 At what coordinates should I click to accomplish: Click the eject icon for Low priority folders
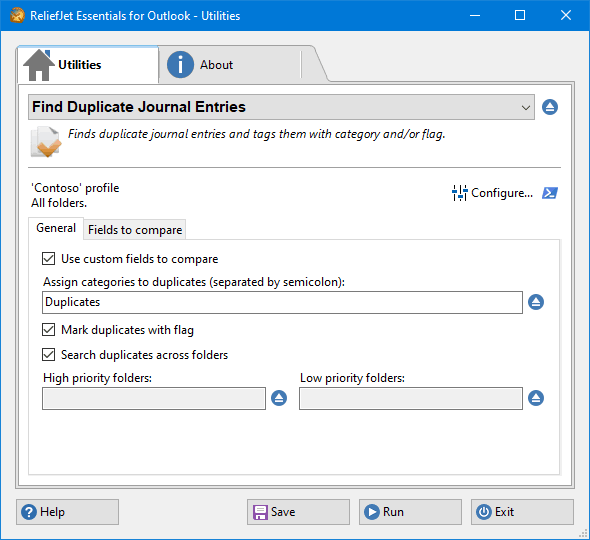[x=536, y=398]
